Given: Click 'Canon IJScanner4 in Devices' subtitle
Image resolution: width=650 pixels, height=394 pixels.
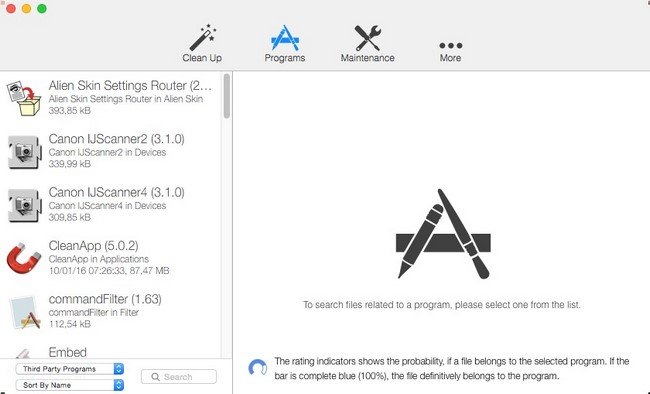Looking at the screenshot, I should pyautogui.click(x=107, y=206).
